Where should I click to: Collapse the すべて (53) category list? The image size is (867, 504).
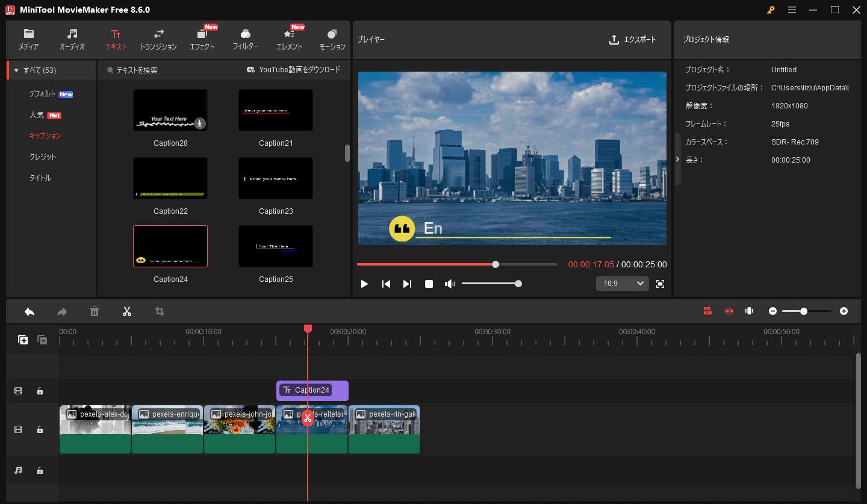coord(16,70)
